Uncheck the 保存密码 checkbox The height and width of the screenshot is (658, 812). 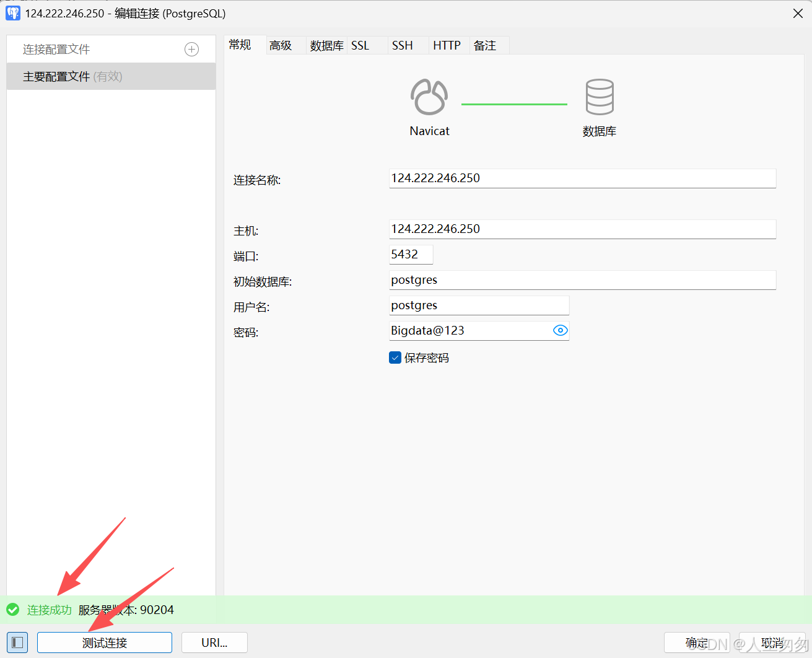point(395,358)
